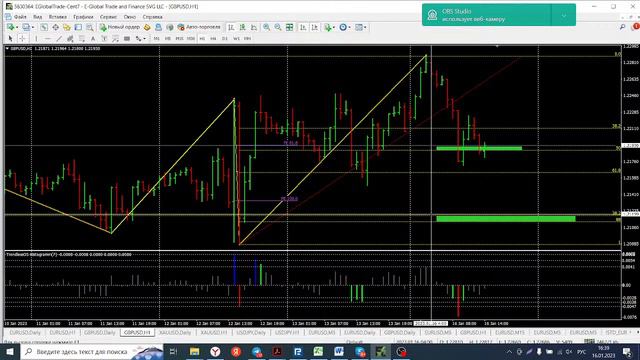Switch to the USDJPY,H1 chart tab
The width and height of the screenshot is (640, 360).
pos(288,333)
